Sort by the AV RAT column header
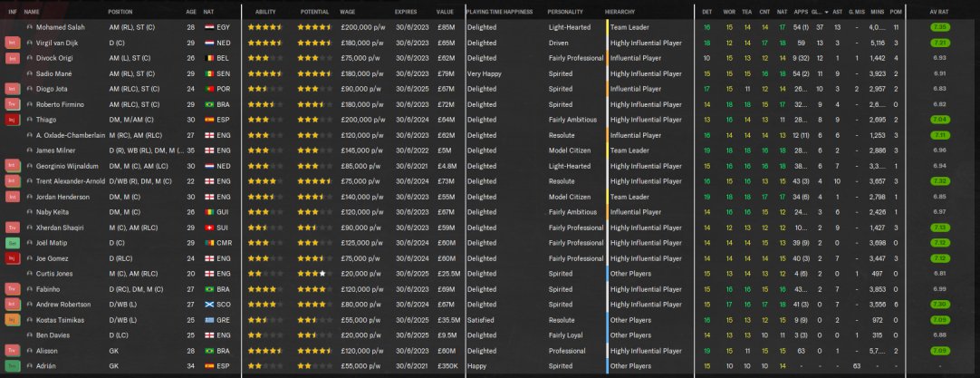Image resolution: width=980 pixels, height=378 pixels. pyautogui.click(x=938, y=12)
